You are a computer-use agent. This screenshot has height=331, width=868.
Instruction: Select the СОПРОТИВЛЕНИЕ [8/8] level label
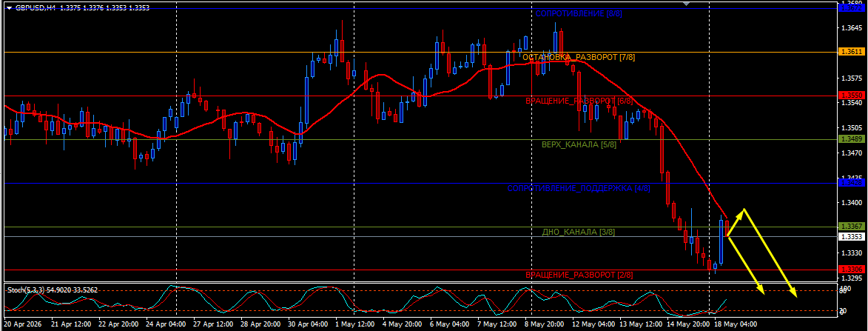coord(579,14)
